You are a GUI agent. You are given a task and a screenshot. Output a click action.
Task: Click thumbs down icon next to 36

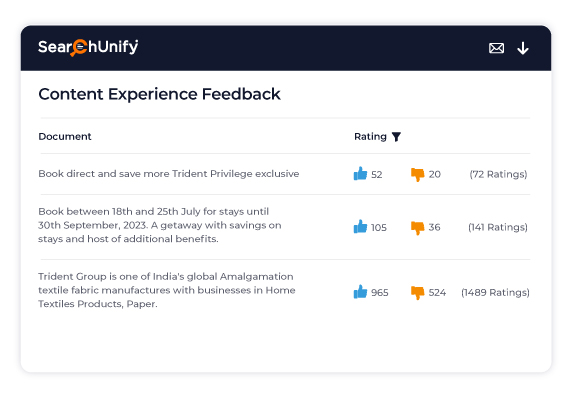pyautogui.click(x=417, y=228)
